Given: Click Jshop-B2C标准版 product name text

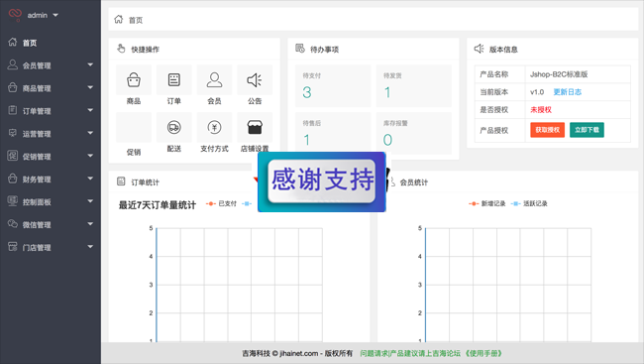Looking at the screenshot, I should (x=559, y=74).
